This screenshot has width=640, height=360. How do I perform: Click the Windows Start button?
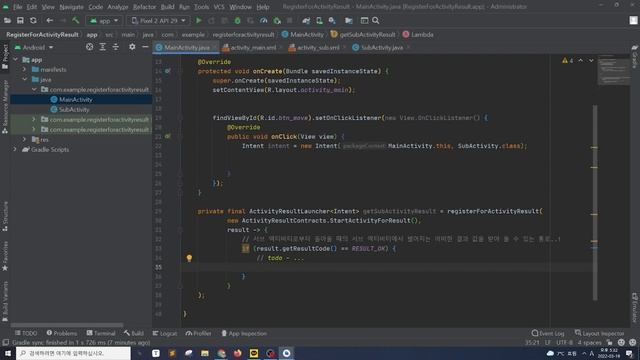pos(8,353)
